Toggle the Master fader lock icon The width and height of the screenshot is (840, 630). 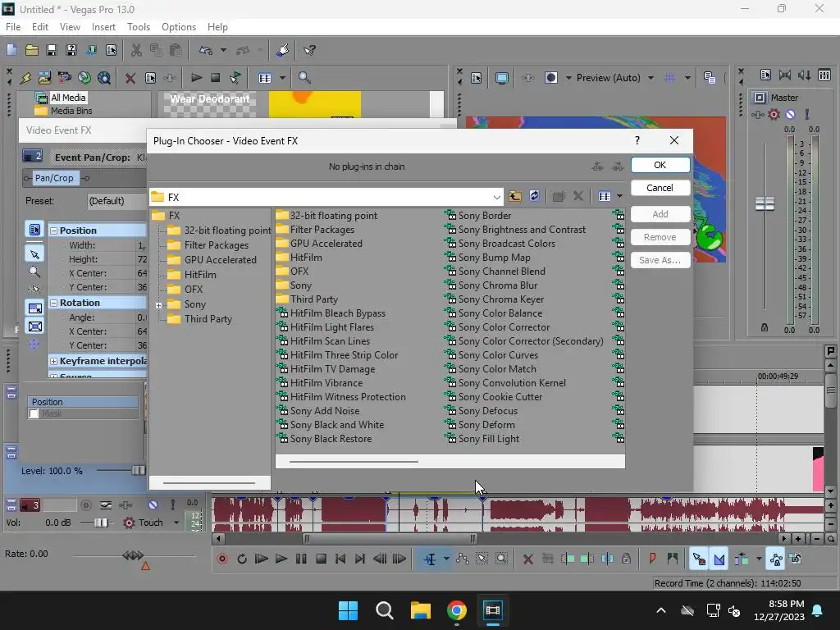coord(765,327)
